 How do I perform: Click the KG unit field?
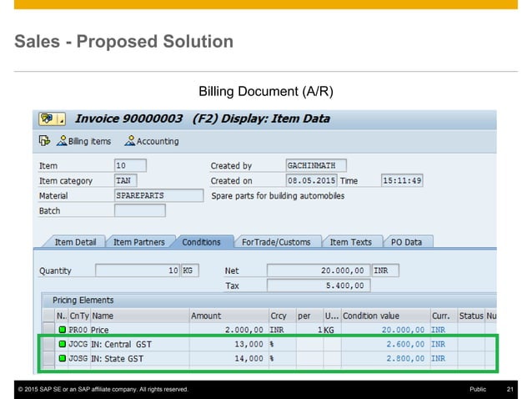[189, 270]
